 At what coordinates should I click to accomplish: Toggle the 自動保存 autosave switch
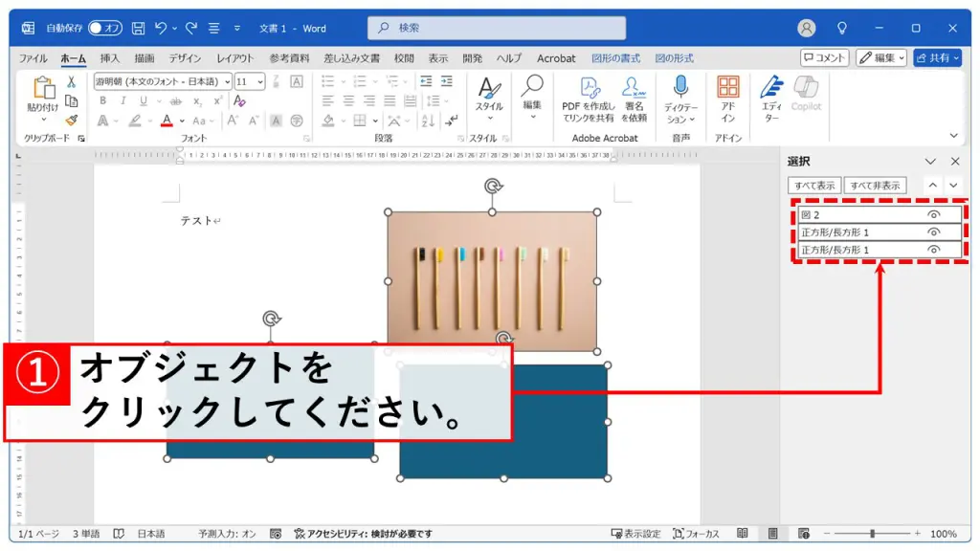click(104, 29)
